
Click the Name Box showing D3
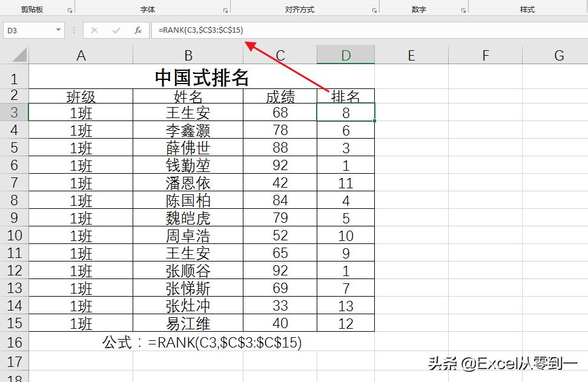27,29
